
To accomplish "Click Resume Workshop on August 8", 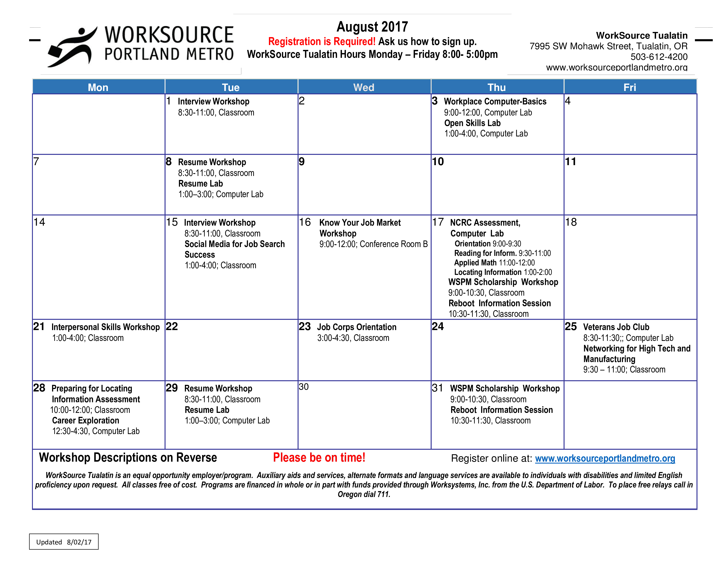I will (x=212, y=162).
